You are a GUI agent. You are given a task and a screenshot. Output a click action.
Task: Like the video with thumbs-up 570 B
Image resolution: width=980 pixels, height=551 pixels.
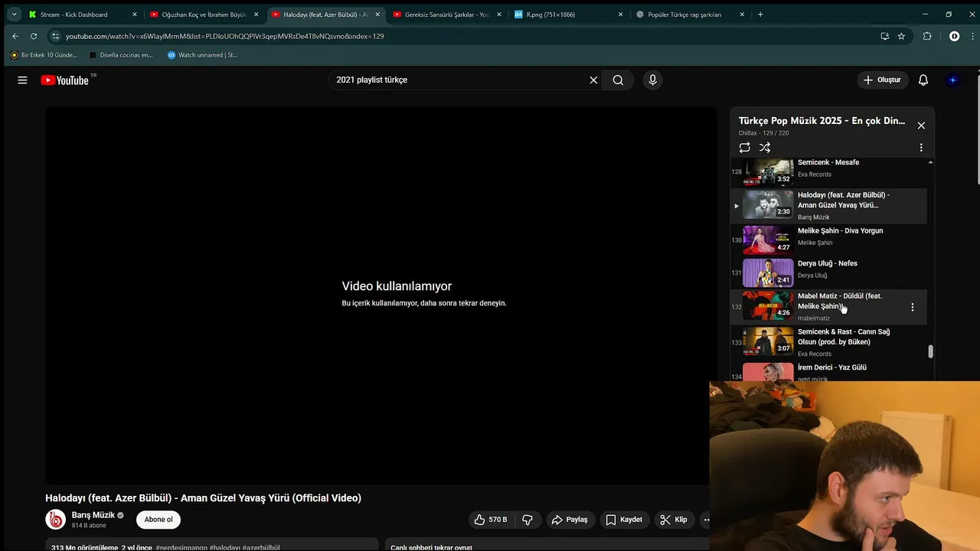point(491,520)
